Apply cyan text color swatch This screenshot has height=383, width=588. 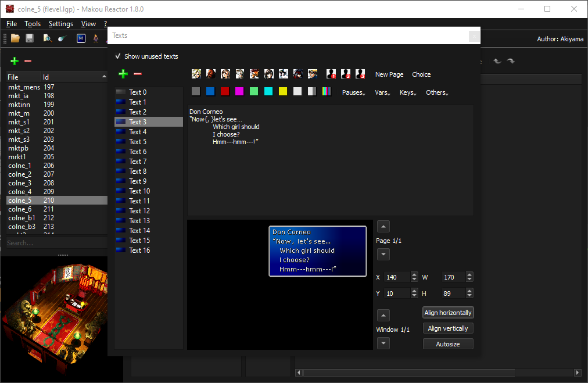268,91
